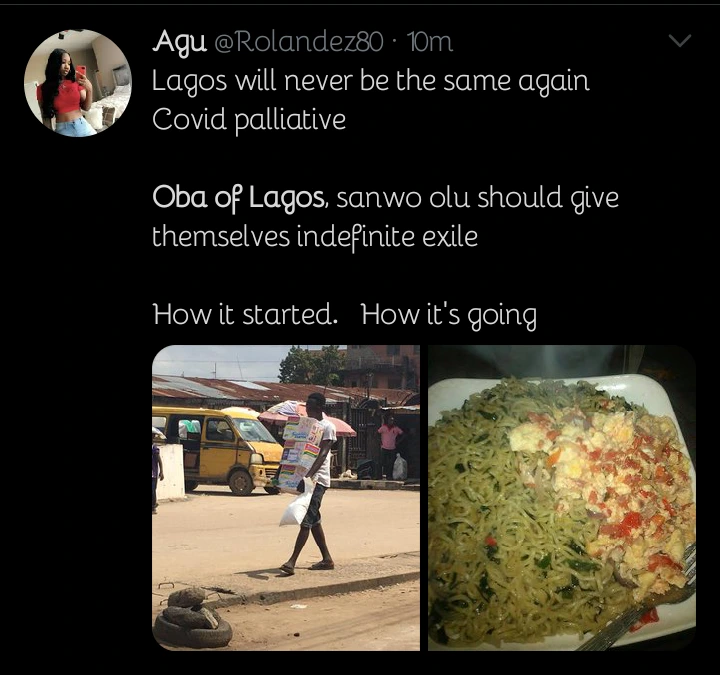Click "sanwo olu should give" text
The width and height of the screenshot is (720, 675).
click(x=478, y=198)
